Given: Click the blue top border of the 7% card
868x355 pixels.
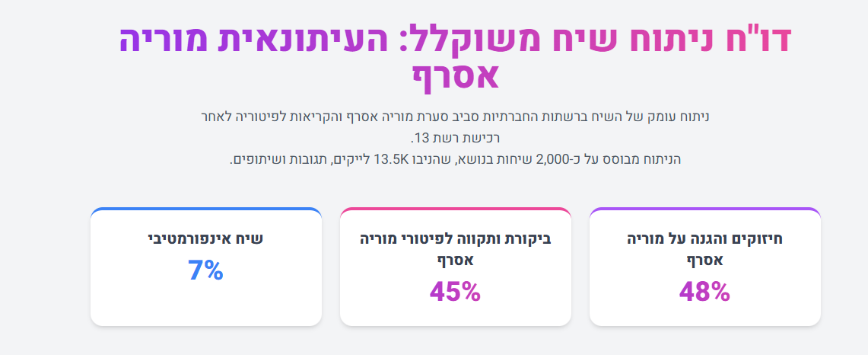Looking at the screenshot, I should (205, 209).
